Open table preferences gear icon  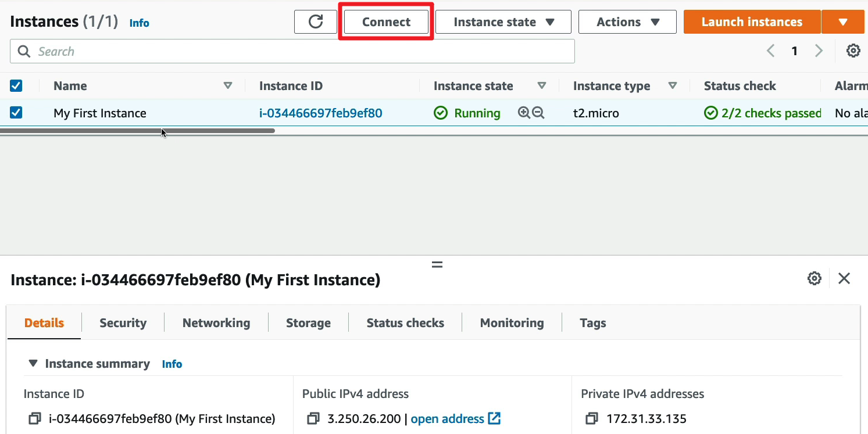click(853, 51)
